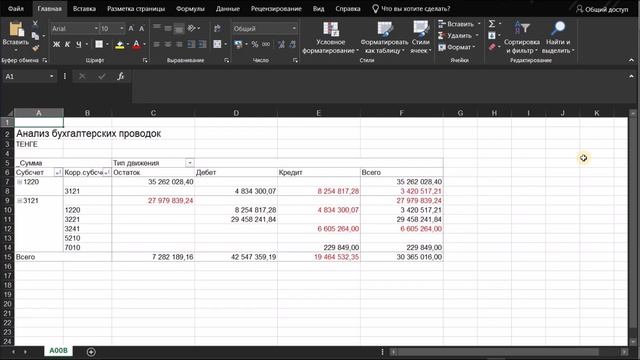Switch to the Данные tab
The height and width of the screenshot is (360, 640).
point(228,9)
